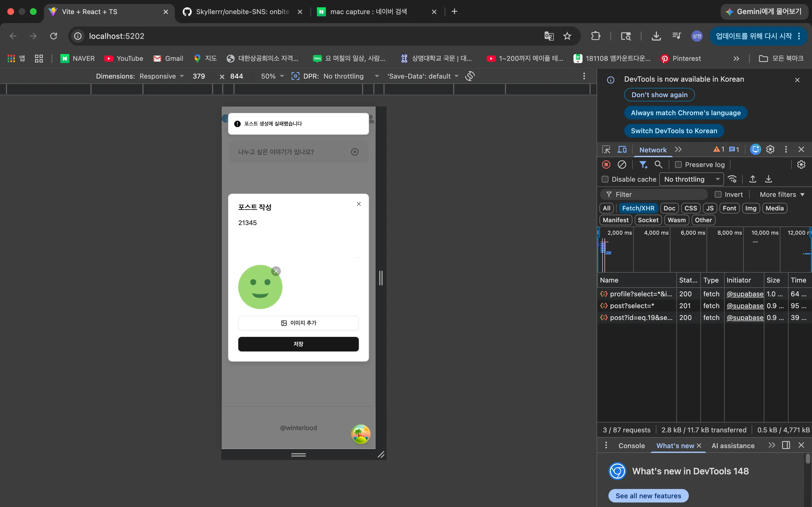Screen dimensions: 812x507
Task: Click Import HAR file upload icon
Action: 753,179
